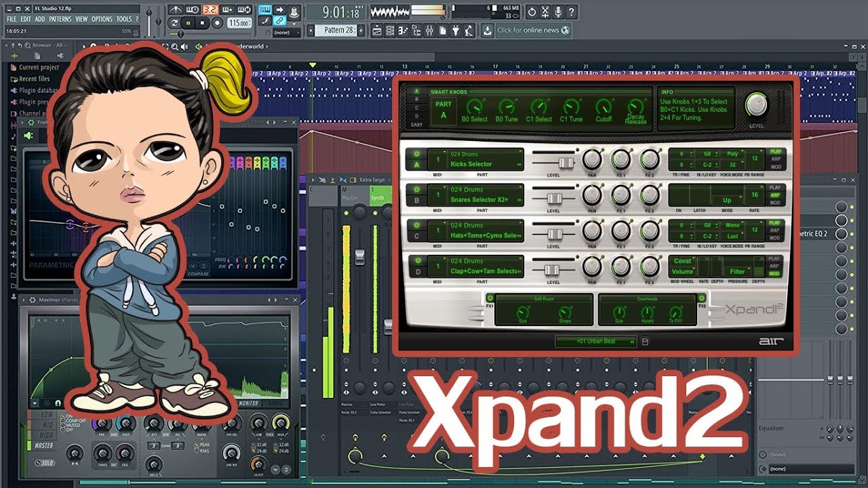Click the scissors icon at top right
Image resolution: width=868 pixels, height=488 pixels.
tap(545, 12)
